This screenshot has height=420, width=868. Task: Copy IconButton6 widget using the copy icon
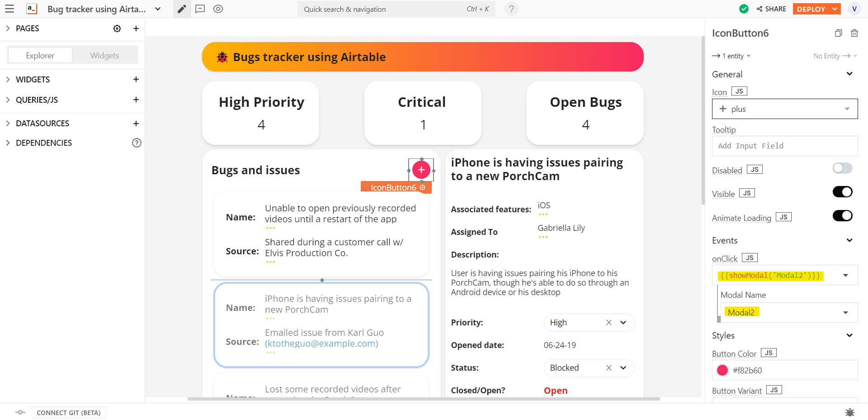(x=838, y=33)
